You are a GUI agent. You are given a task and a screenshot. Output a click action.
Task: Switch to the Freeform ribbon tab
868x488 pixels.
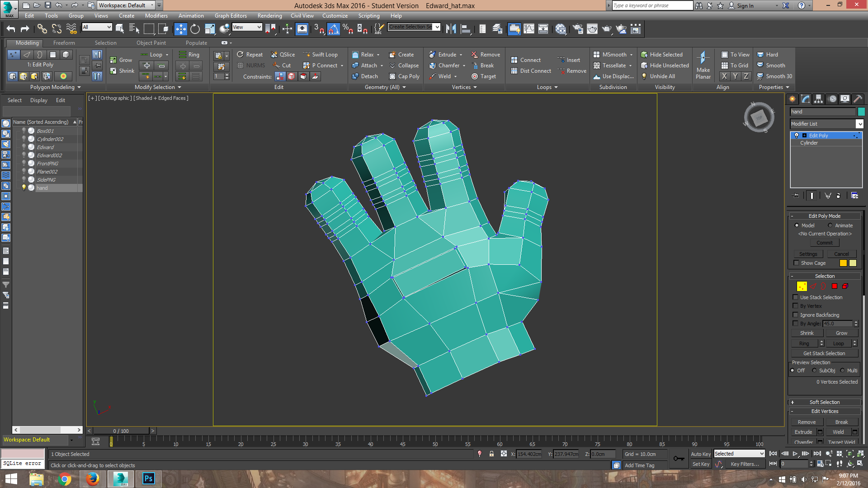click(64, 43)
